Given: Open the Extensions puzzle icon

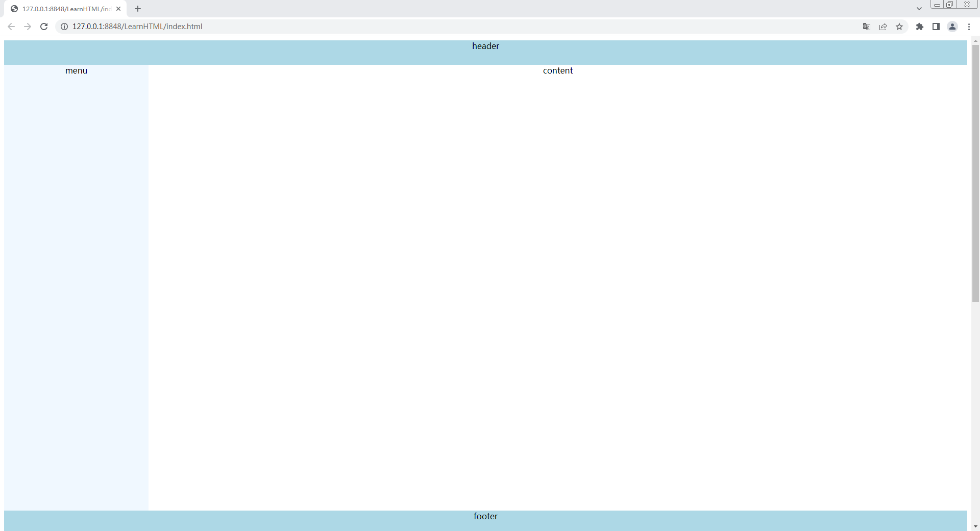Looking at the screenshot, I should [x=920, y=27].
